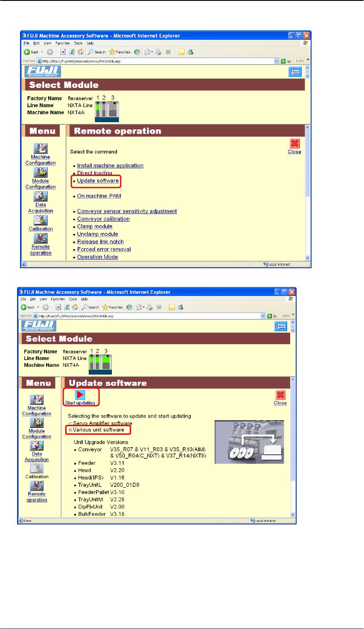The image size is (364, 629).
Task: Click the Print icon in Update software window
Action: tap(150, 307)
